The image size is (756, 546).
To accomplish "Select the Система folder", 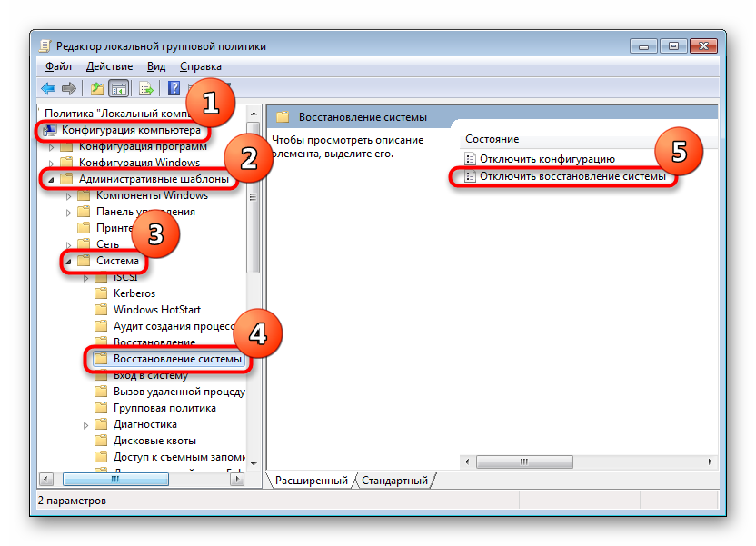I will click(x=117, y=261).
